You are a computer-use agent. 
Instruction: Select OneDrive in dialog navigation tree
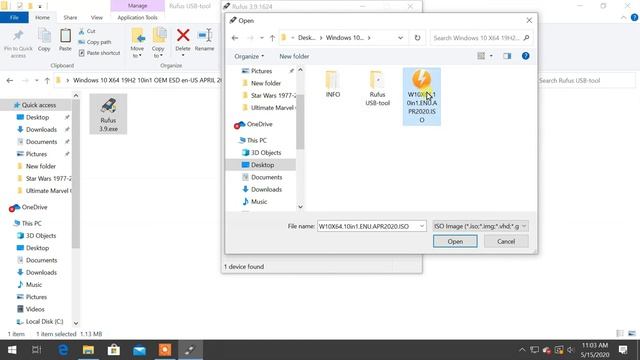[x=259, y=124]
